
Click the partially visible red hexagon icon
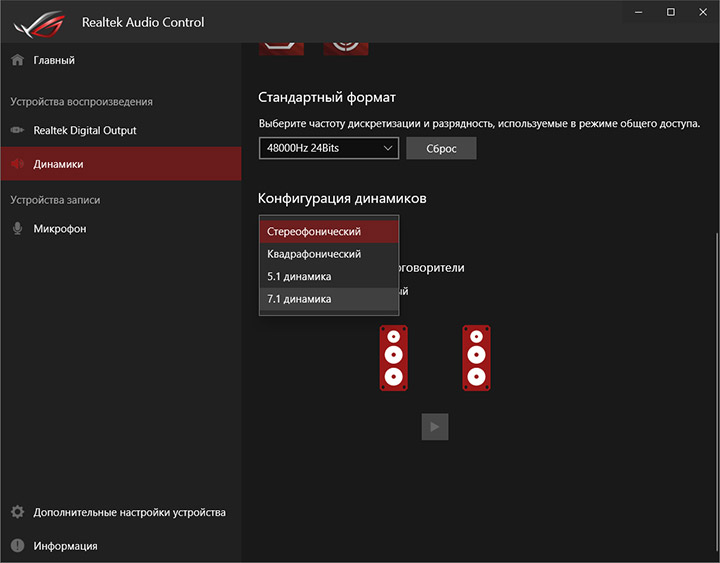coord(281,46)
